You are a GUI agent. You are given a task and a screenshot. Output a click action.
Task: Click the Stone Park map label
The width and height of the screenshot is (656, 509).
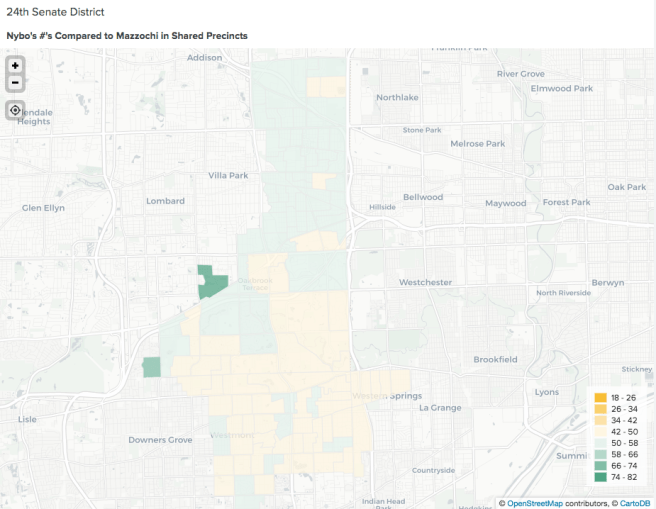click(x=422, y=130)
